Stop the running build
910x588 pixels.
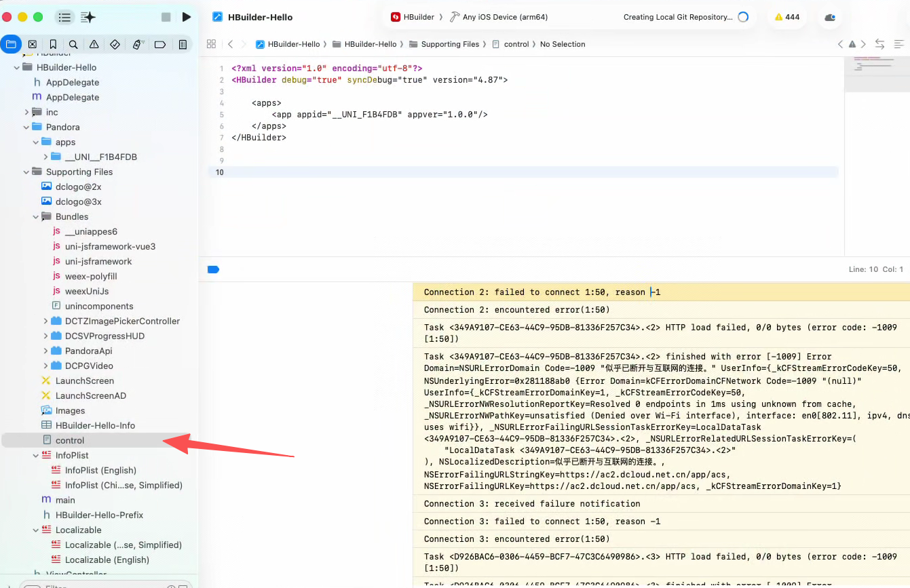tap(166, 17)
